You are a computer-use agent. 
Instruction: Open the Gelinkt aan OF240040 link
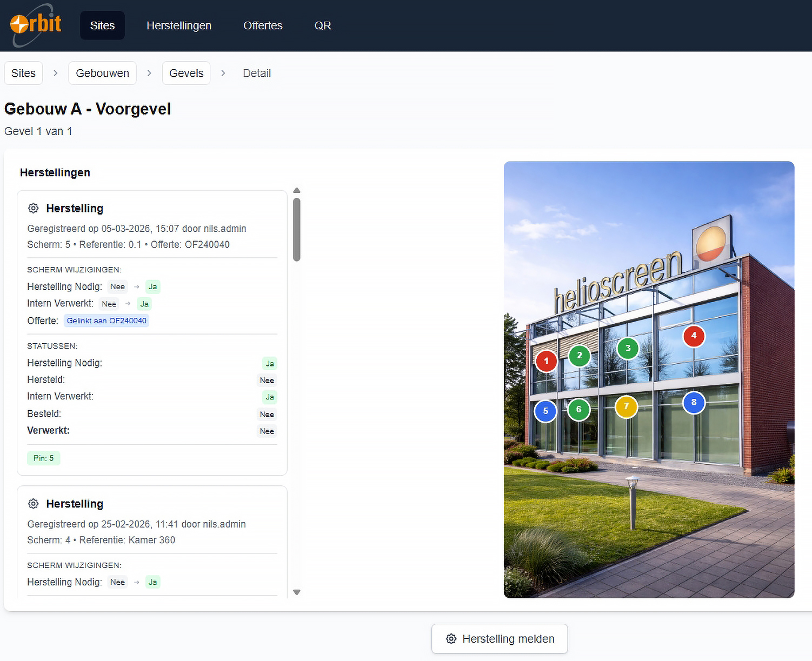click(106, 320)
